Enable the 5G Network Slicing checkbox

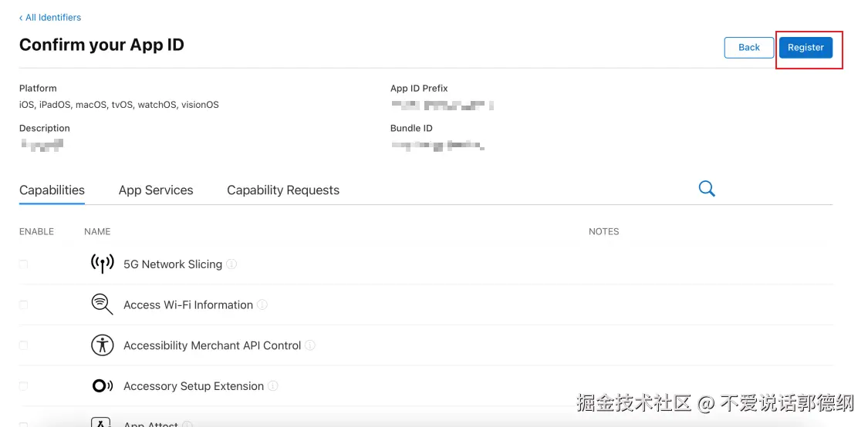[x=23, y=264]
